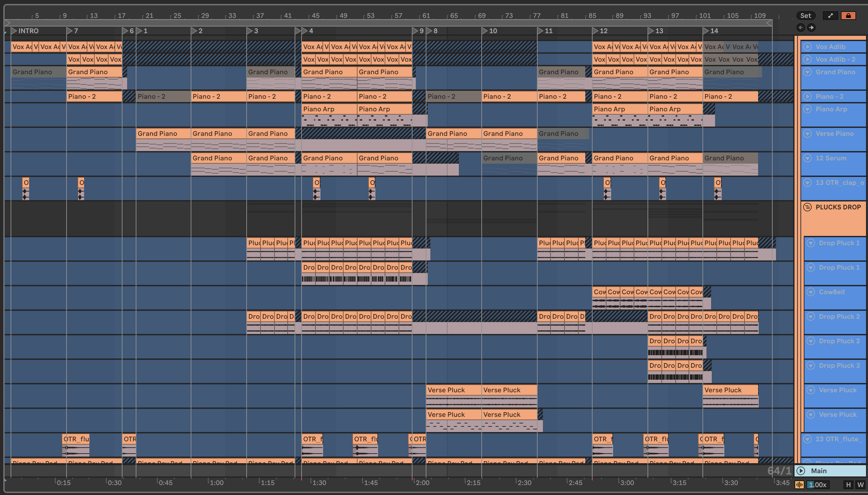
Task: Click the INTRO locator
Action: coord(25,30)
